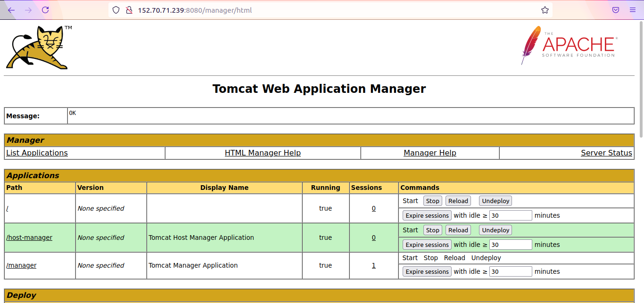The image size is (644, 303).
Task: Expire sessions for the / application
Action: tap(427, 215)
